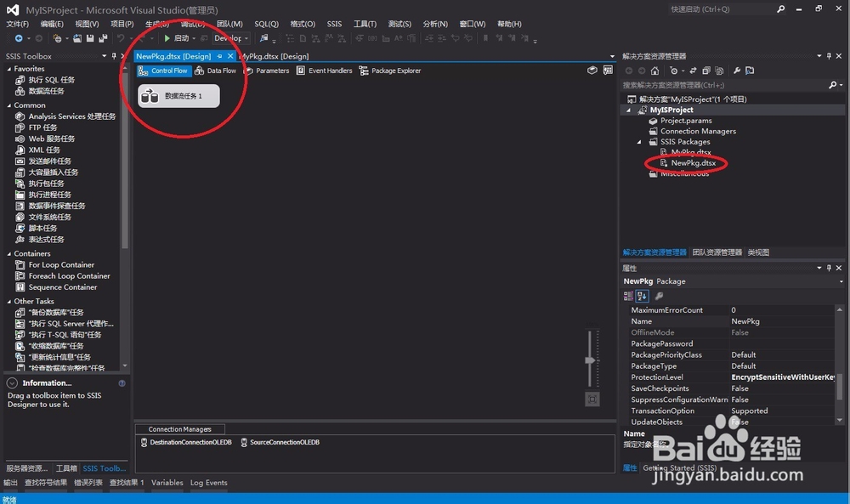
Task: Open SSIS Toolbox window options dropdown arrow
Action: (x=104, y=56)
